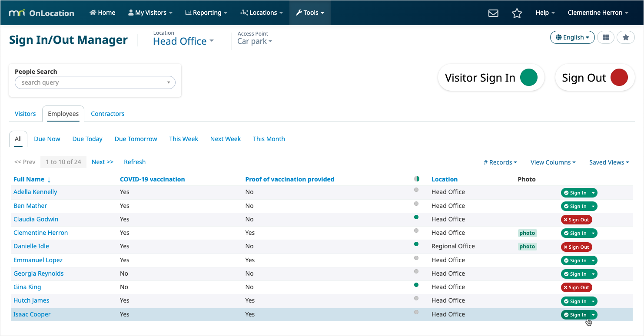
Task: Refresh the employee list
Action: 135,162
